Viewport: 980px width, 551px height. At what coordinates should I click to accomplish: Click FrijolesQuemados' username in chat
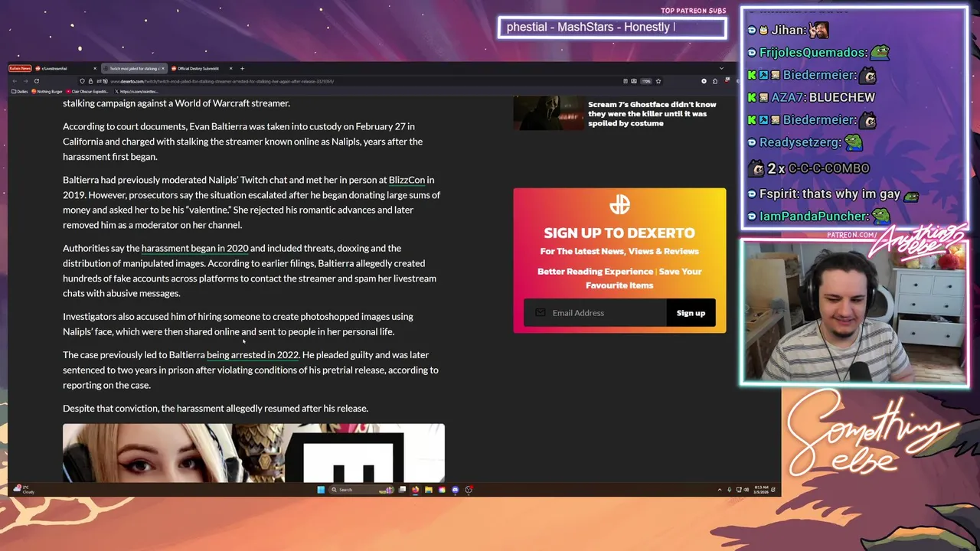click(812, 53)
